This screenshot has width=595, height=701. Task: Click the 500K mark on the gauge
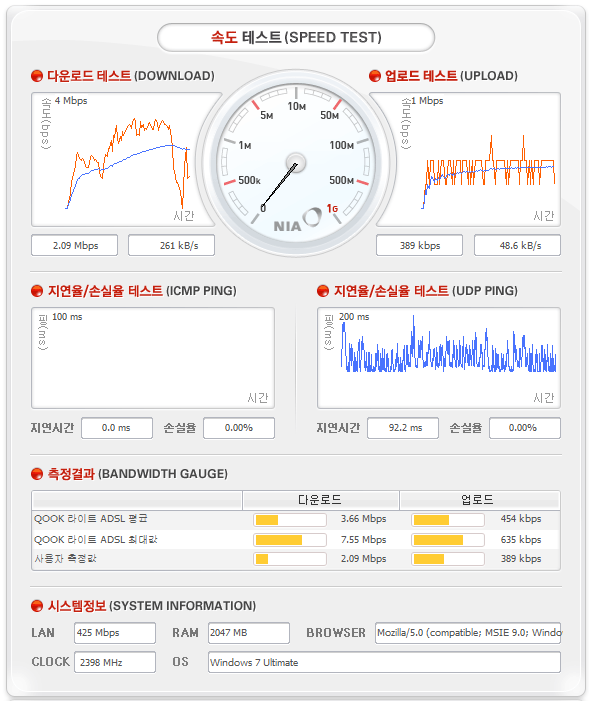pos(249,180)
